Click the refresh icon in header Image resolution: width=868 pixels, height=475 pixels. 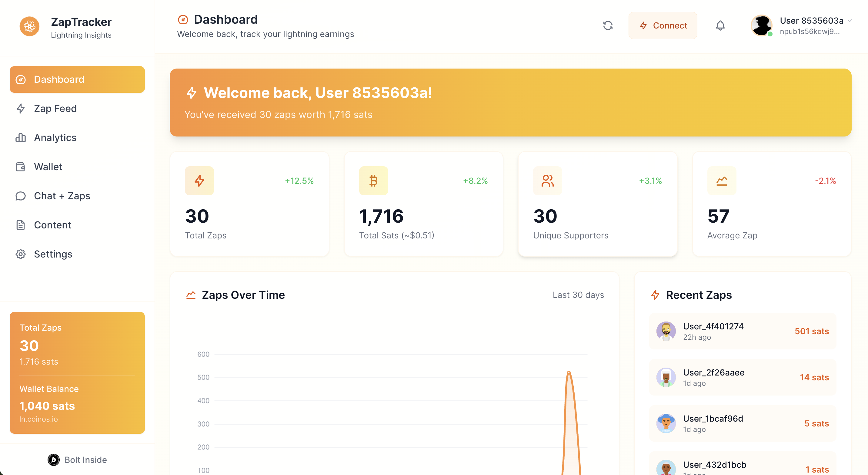(608, 25)
